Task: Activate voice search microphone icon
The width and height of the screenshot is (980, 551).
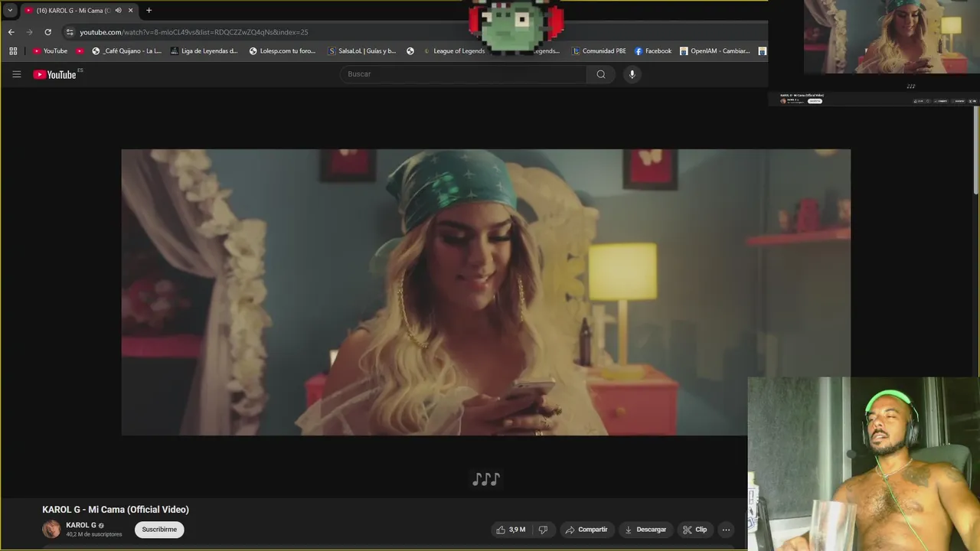Action: pos(632,74)
